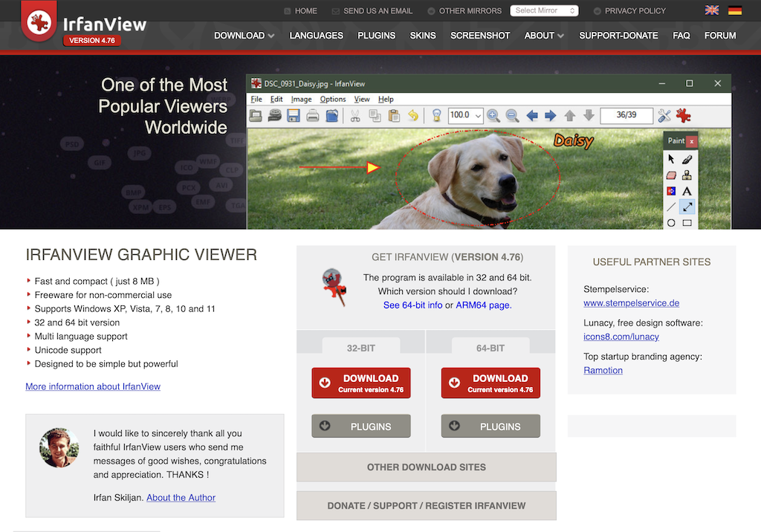Select the text A tool in Paint panel
This screenshot has height=532, width=761.
tap(687, 191)
